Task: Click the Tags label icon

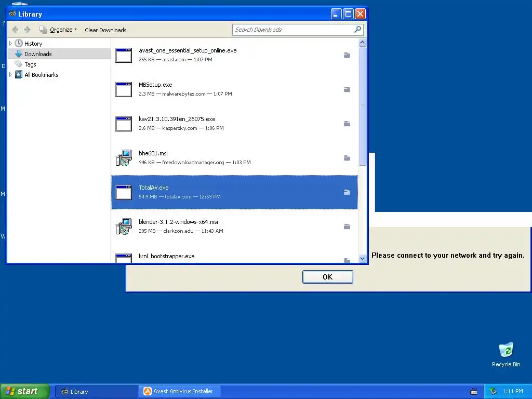Action: tap(18, 64)
